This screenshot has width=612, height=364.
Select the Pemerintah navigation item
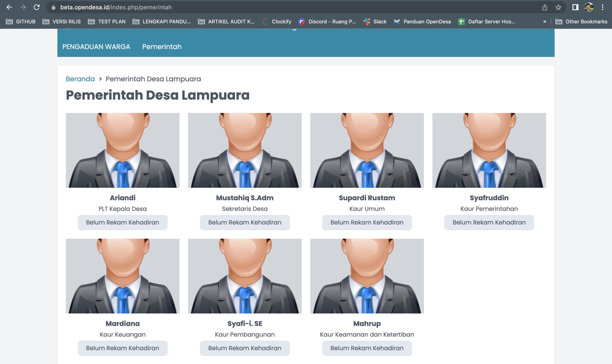pos(162,47)
